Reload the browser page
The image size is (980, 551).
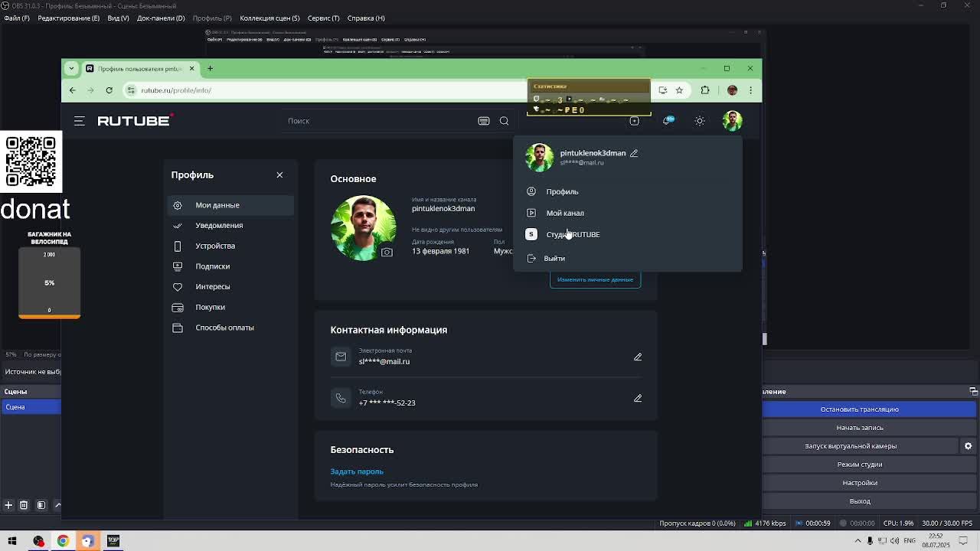click(109, 90)
